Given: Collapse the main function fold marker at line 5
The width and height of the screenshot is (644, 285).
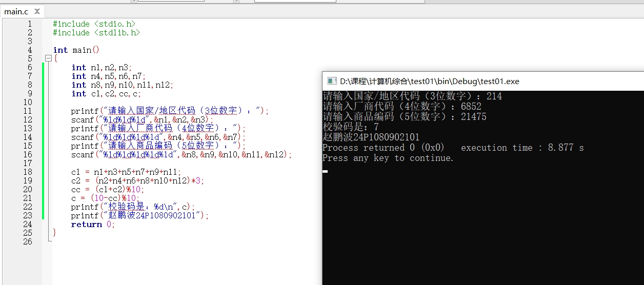Looking at the screenshot, I should tap(48, 58).
